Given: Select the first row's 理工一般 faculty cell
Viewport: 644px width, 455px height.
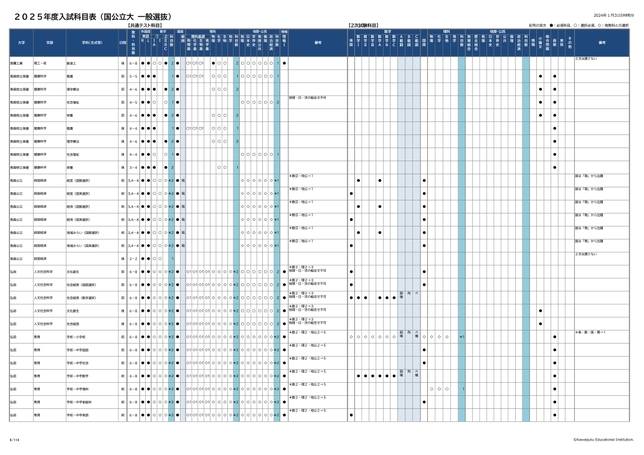Looking at the screenshot, I should pyautogui.click(x=45, y=61).
